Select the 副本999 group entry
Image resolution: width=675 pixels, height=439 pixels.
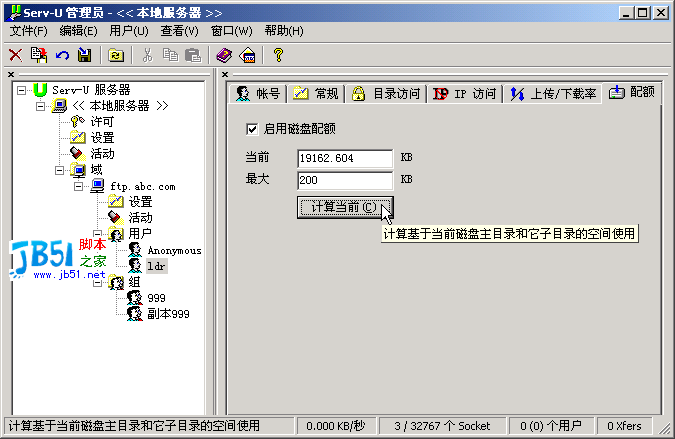coord(168,314)
